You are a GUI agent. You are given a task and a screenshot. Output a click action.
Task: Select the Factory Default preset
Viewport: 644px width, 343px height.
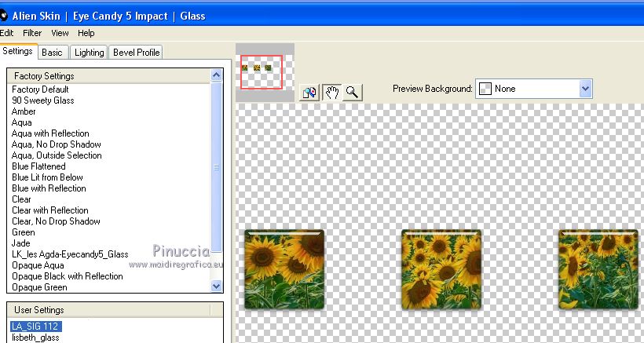tap(40, 89)
